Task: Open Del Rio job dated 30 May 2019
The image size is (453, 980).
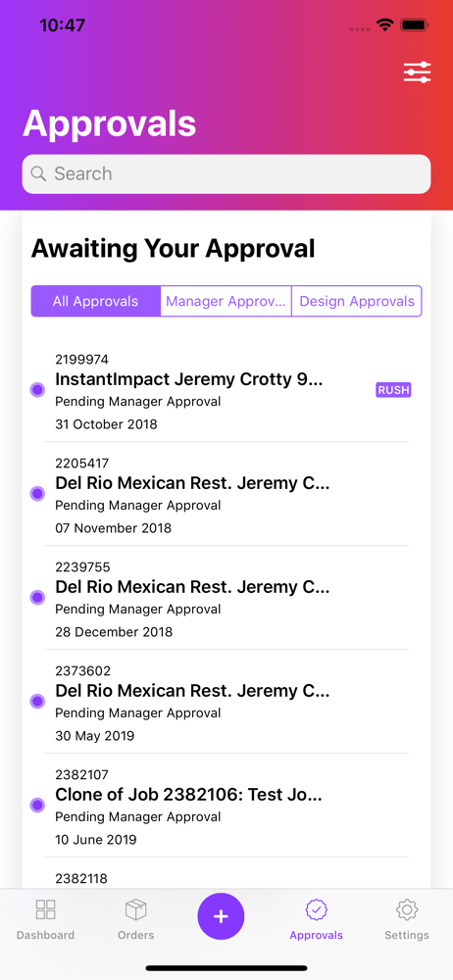Action: pyautogui.click(x=226, y=702)
